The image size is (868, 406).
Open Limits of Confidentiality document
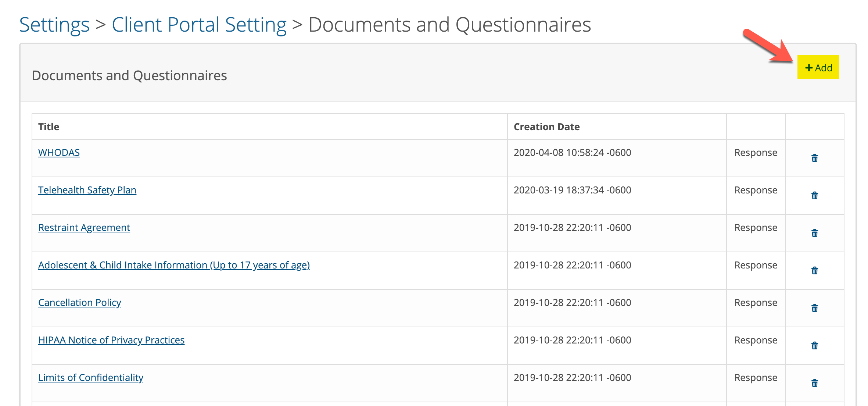91,378
